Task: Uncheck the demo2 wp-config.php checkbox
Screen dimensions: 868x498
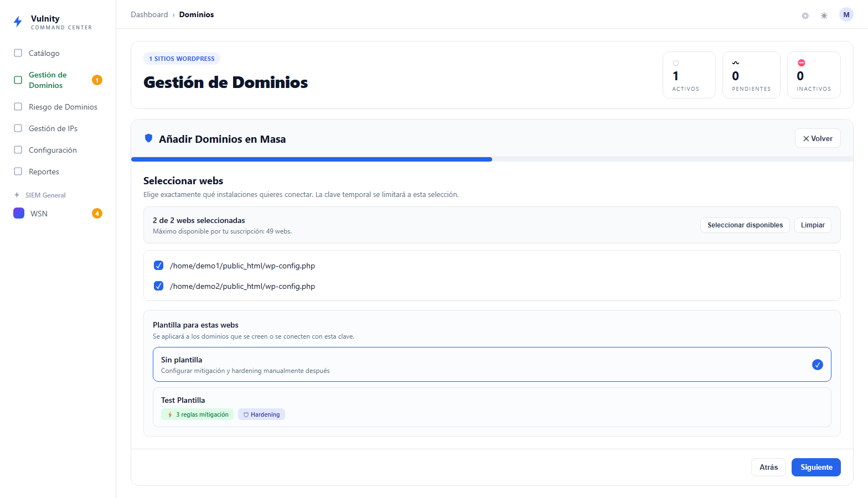Action: [158, 286]
